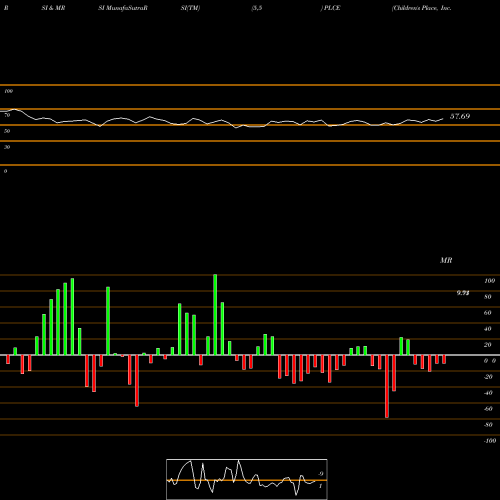The height and width of the screenshot is (500, 500).
Task: Click the RSI axis label 30
Action: pos(7,147)
